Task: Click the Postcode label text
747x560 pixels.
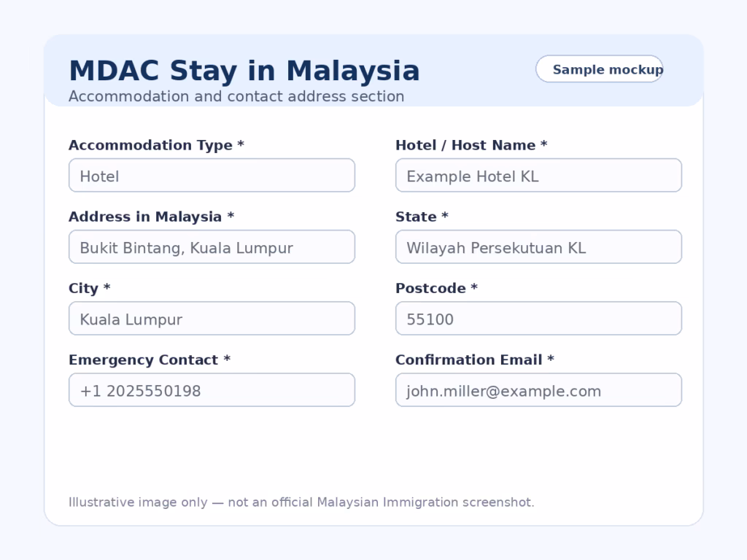Action: click(436, 288)
